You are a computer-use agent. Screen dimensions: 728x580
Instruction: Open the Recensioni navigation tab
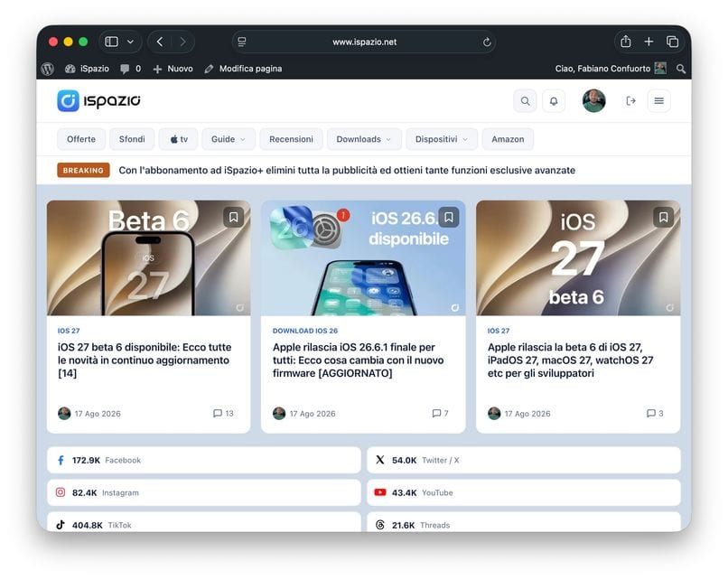click(291, 139)
